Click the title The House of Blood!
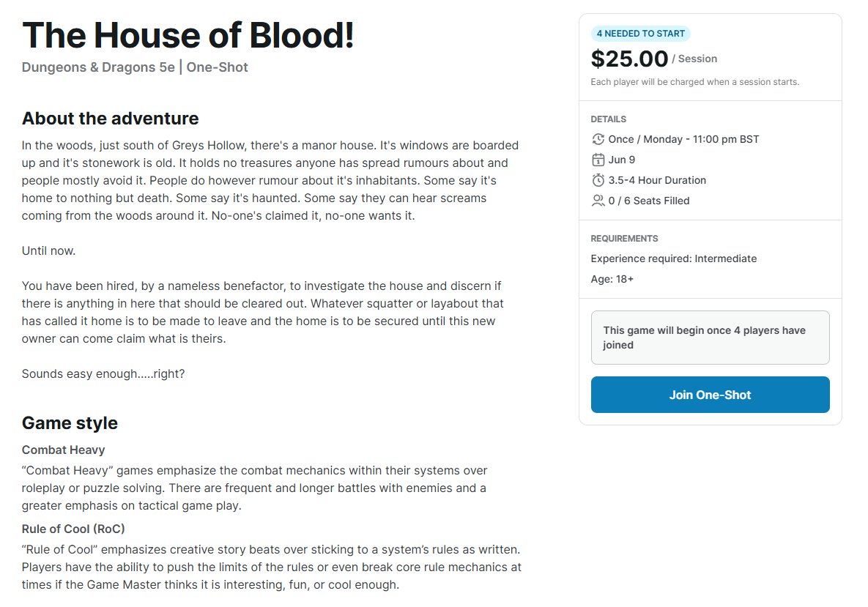The height and width of the screenshot is (607, 868). [x=188, y=34]
